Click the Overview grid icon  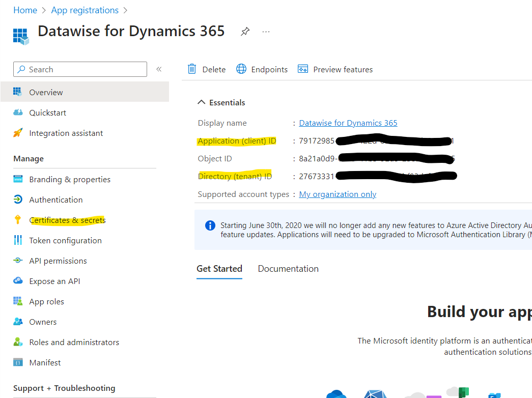[x=18, y=92]
